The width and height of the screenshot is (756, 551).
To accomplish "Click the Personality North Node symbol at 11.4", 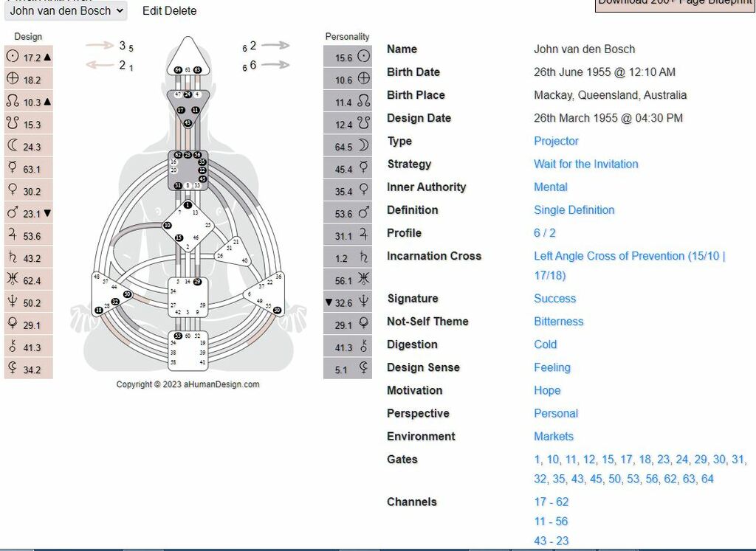I will tap(363, 102).
